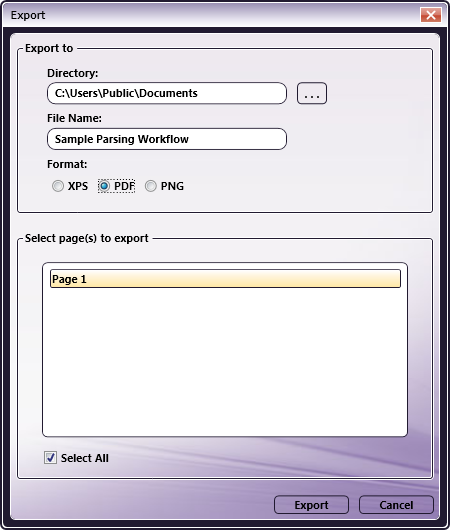Image resolution: width=450 pixels, height=530 pixels.
Task: Click the word Documents in the directory path
Action: (x=168, y=93)
